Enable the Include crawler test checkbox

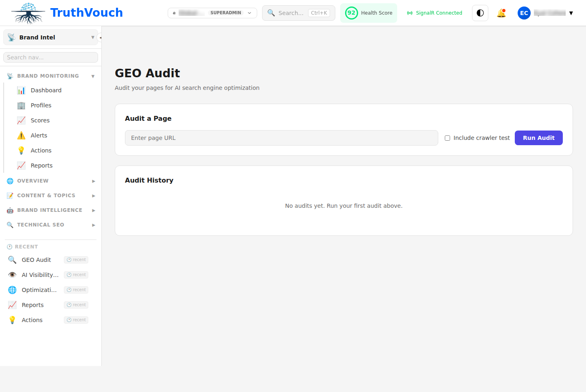[447, 138]
